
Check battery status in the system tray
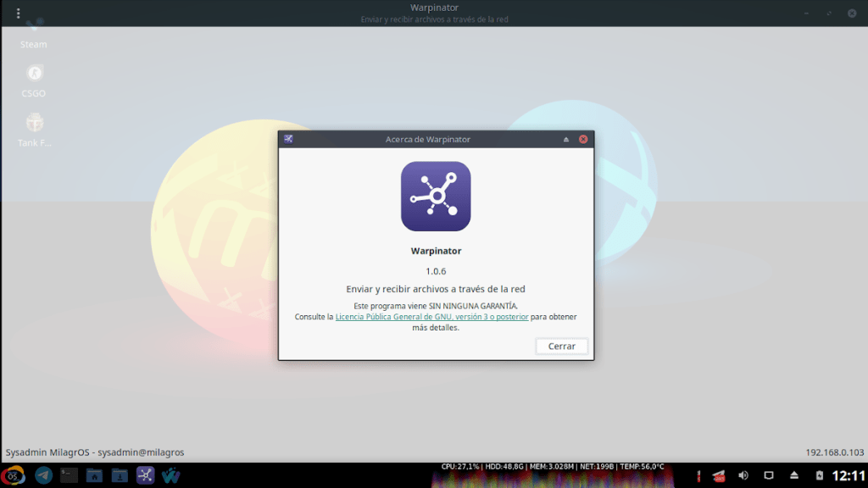[x=819, y=475]
